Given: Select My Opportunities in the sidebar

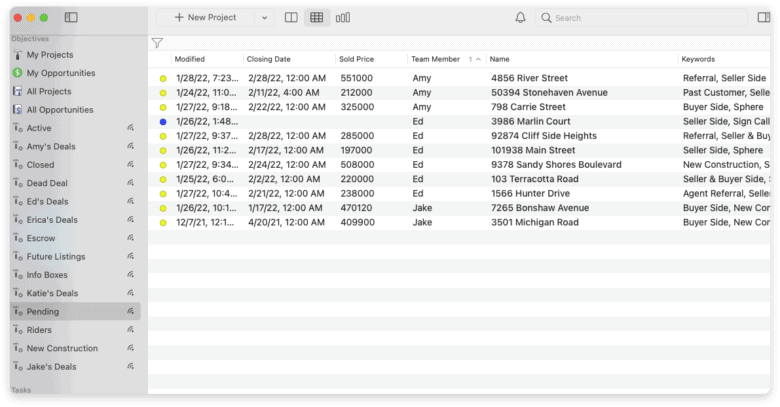Looking at the screenshot, I should pos(61,73).
